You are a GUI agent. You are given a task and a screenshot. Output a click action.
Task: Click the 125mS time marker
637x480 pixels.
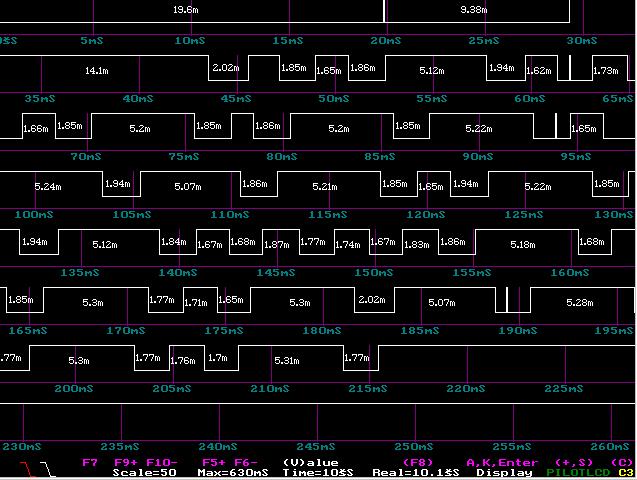point(524,215)
